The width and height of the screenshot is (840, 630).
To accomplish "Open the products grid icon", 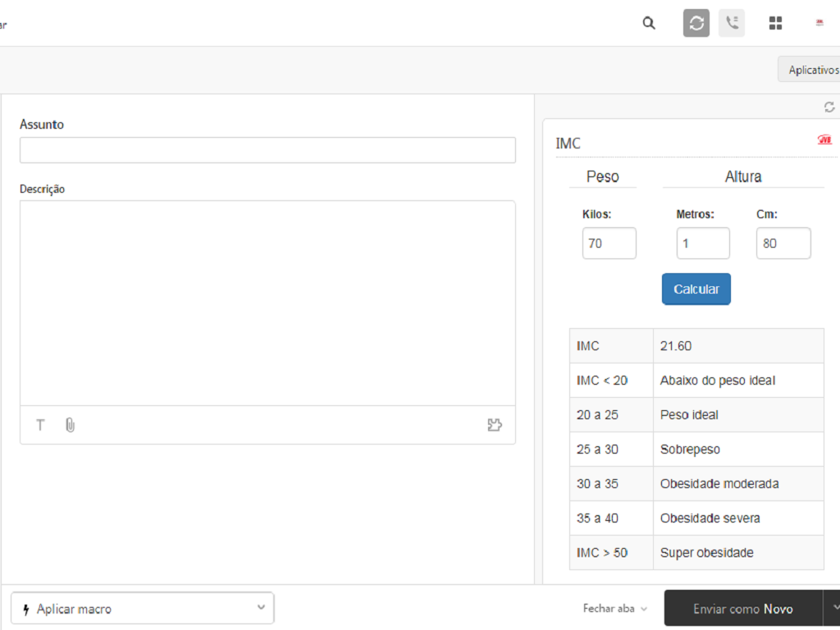I will tap(775, 23).
